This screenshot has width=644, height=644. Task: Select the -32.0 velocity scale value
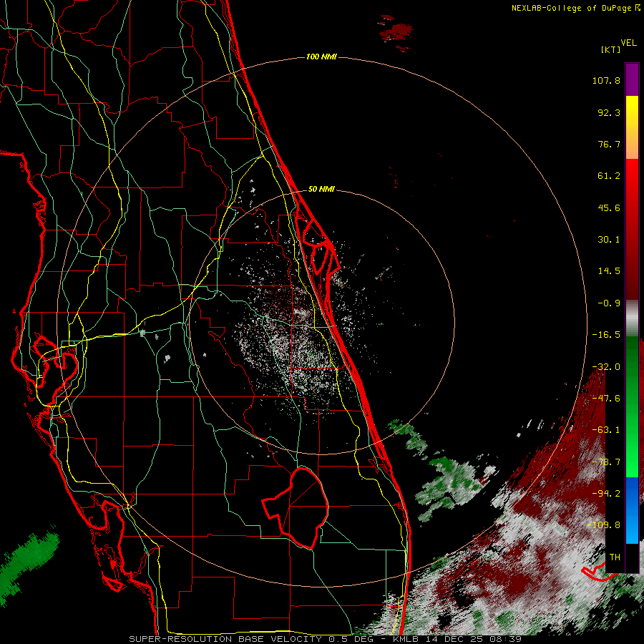606,367
